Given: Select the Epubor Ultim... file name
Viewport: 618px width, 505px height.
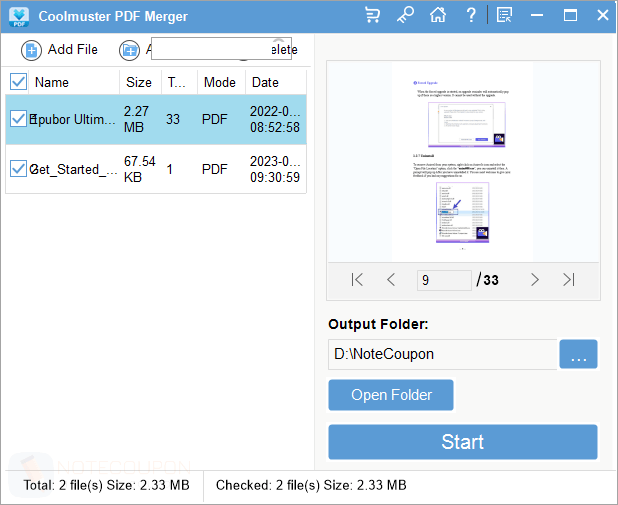Looking at the screenshot, I should [x=73, y=119].
